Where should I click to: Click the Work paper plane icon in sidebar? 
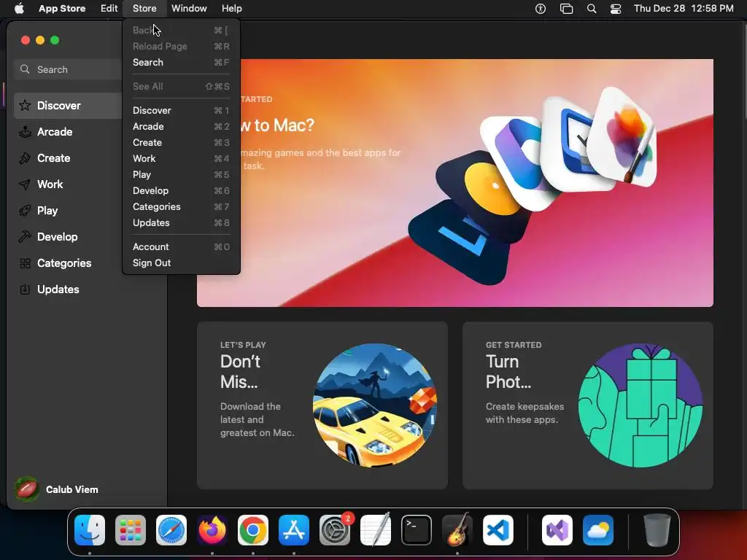(25, 184)
